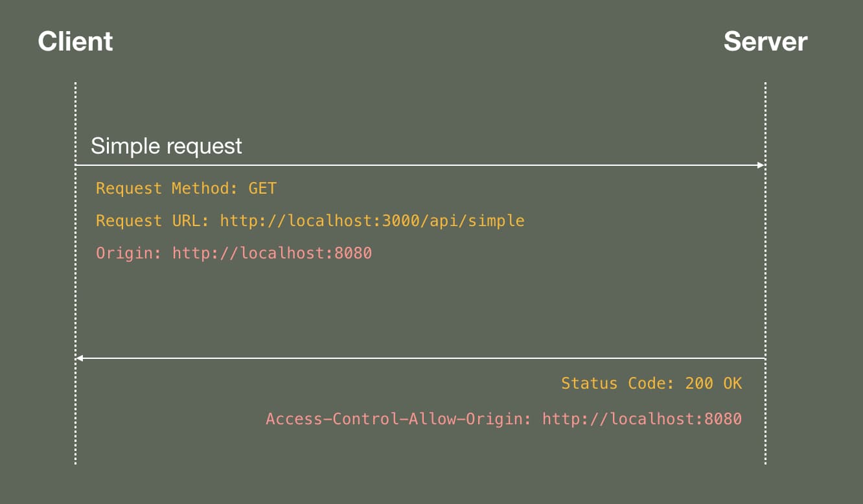Select the "200 OK" status value
Viewport: 863px width, 504px height.
point(713,383)
